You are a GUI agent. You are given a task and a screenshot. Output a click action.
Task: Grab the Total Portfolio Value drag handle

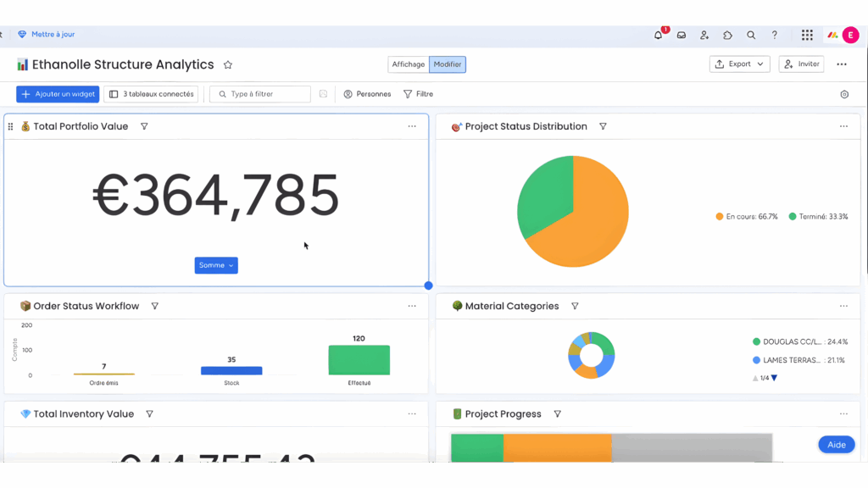pyautogui.click(x=10, y=127)
